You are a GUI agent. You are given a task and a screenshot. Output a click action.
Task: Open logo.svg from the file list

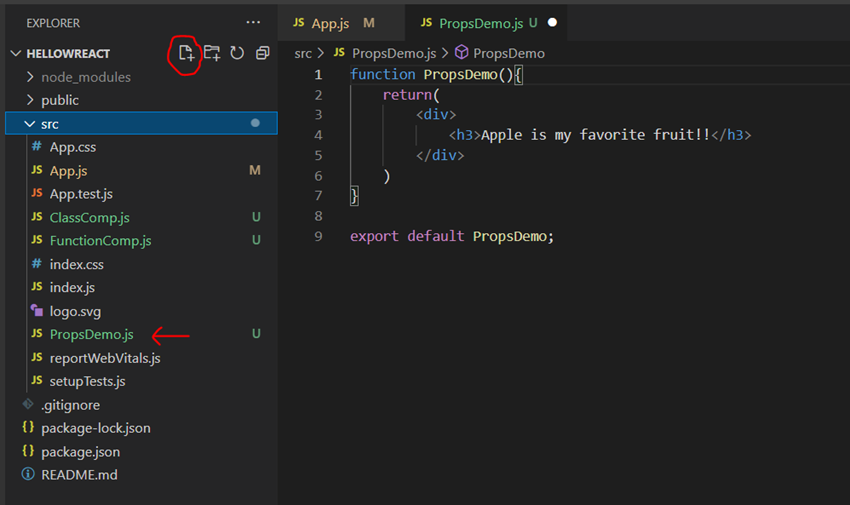pos(76,311)
